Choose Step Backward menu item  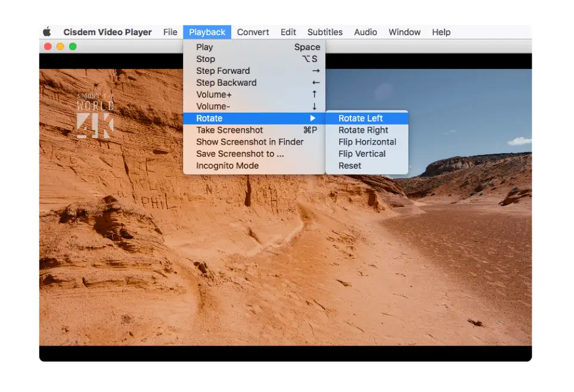(254, 83)
